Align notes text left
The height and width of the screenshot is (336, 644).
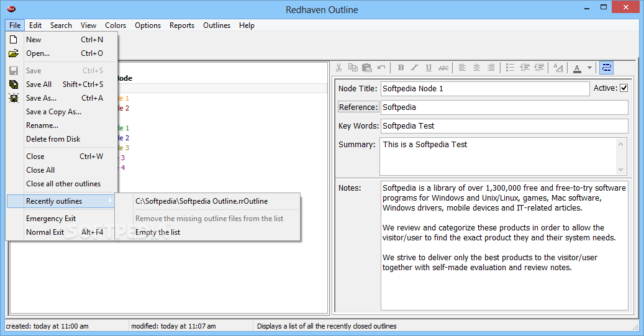pyautogui.click(x=462, y=68)
